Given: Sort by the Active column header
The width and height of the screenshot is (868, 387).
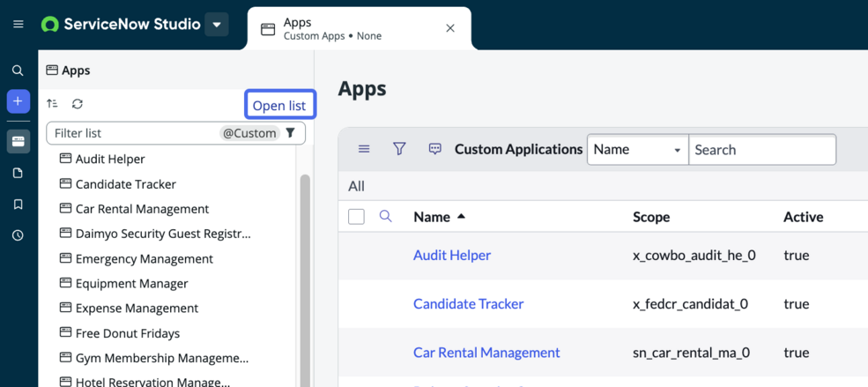Looking at the screenshot, I should click(x=804, y=217).
